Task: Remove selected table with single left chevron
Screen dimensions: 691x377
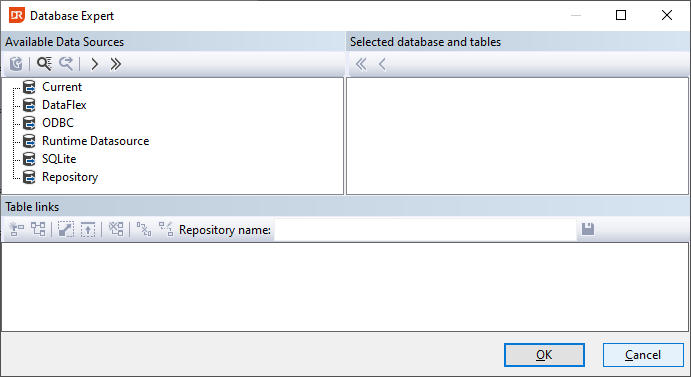Action: point(382,64)
